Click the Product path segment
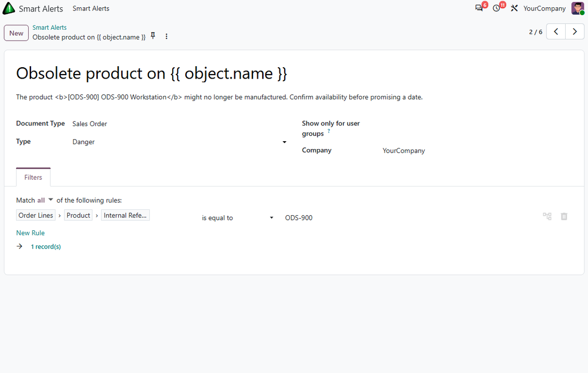This screenshot has width=588, height=373. pos(79,215)
